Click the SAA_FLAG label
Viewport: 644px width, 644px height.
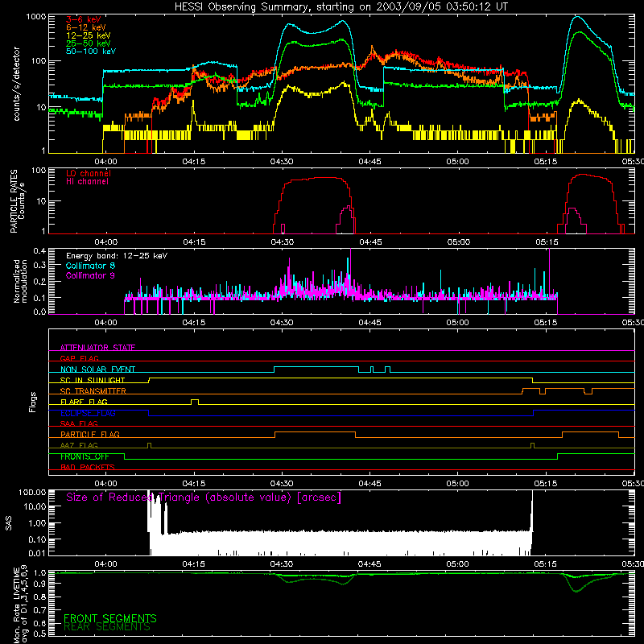coord(79,423)
